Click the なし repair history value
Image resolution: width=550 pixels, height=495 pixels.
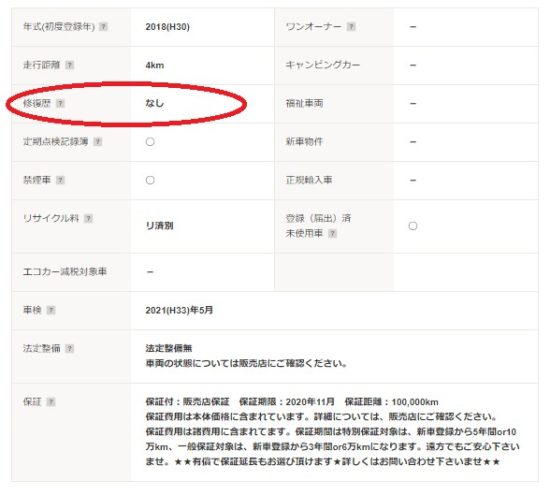pyautogui.click(x=155, y=103)
